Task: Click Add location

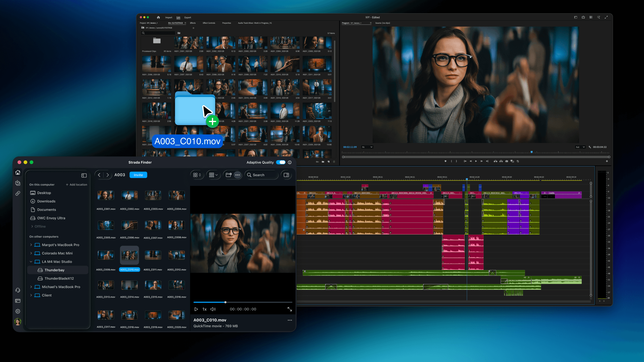Action: click(77, 185)
